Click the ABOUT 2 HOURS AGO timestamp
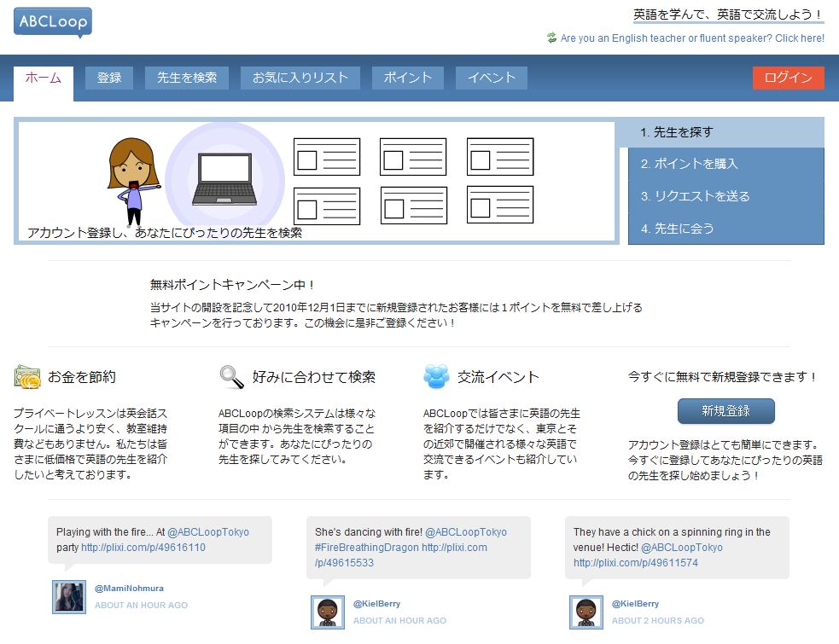The height and width of the screenshot is (644, 839). pos(658,620)
